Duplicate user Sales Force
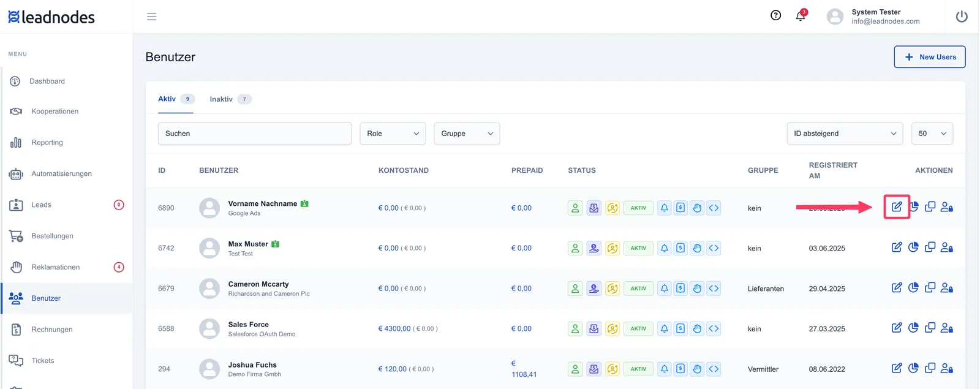Screen dimensions: 980x389 930,328
